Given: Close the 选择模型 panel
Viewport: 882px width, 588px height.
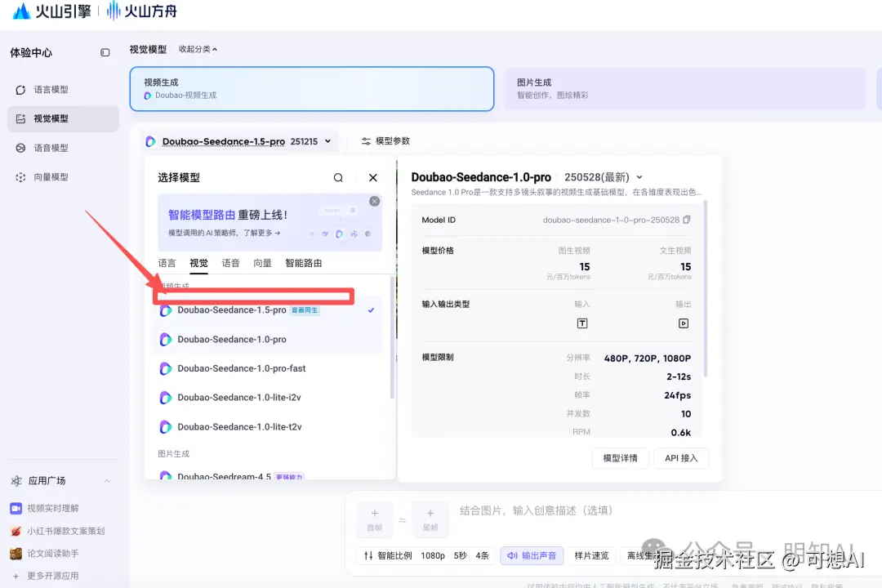Looking at the screenshot, I should tap(373, 178).
